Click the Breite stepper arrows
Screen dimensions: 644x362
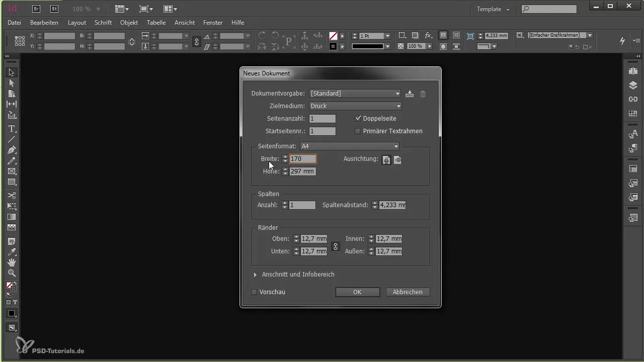point(285,159)
